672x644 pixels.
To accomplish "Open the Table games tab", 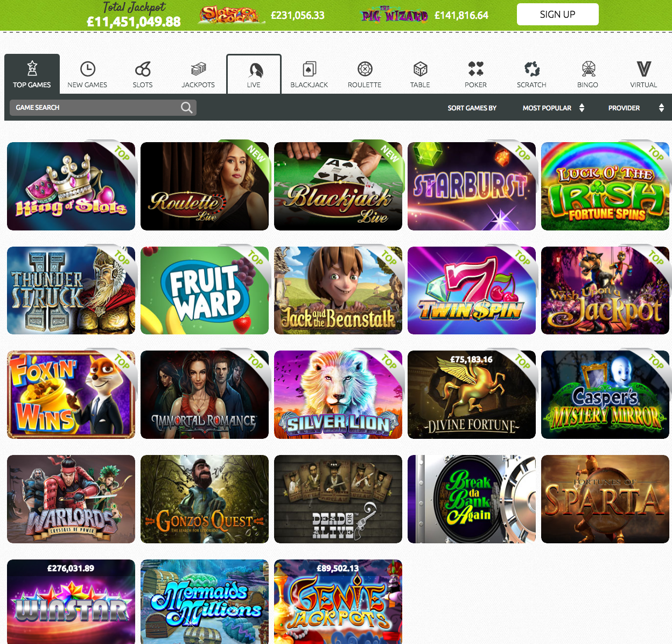I will click(x=420, y=74).
